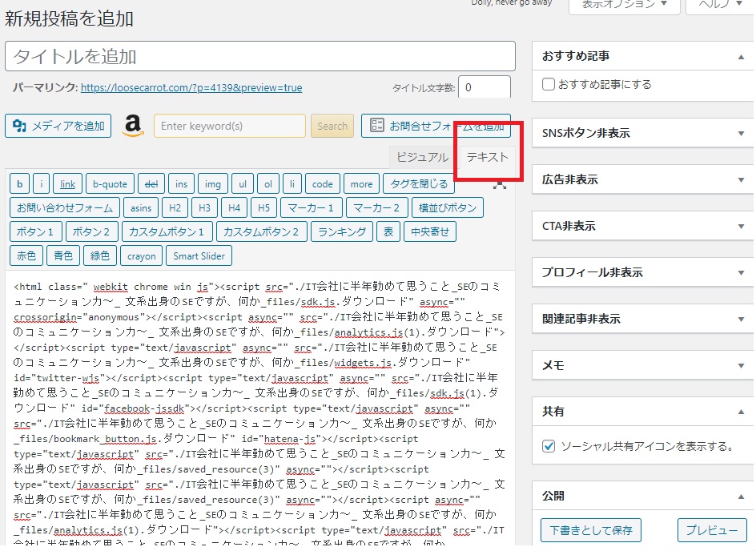Collapse the 共有 panel

click(741, 412)
